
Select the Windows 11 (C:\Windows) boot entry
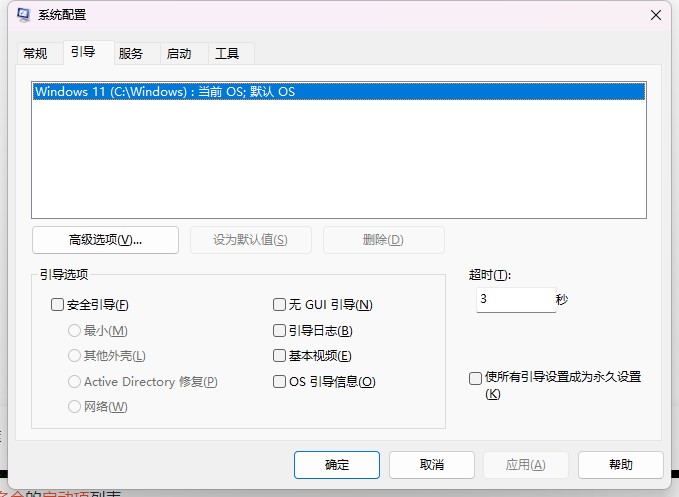[339, 91]
